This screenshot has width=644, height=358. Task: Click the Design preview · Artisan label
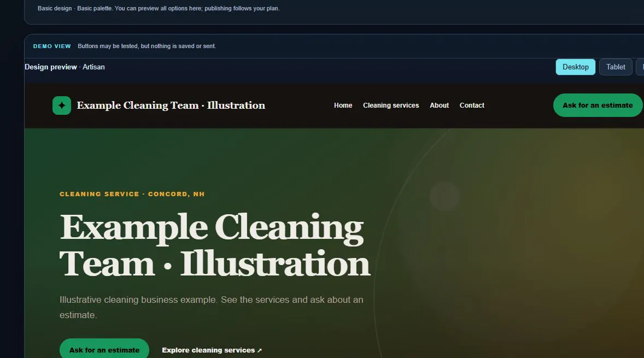pyautogui.click(x=65, y=67)
